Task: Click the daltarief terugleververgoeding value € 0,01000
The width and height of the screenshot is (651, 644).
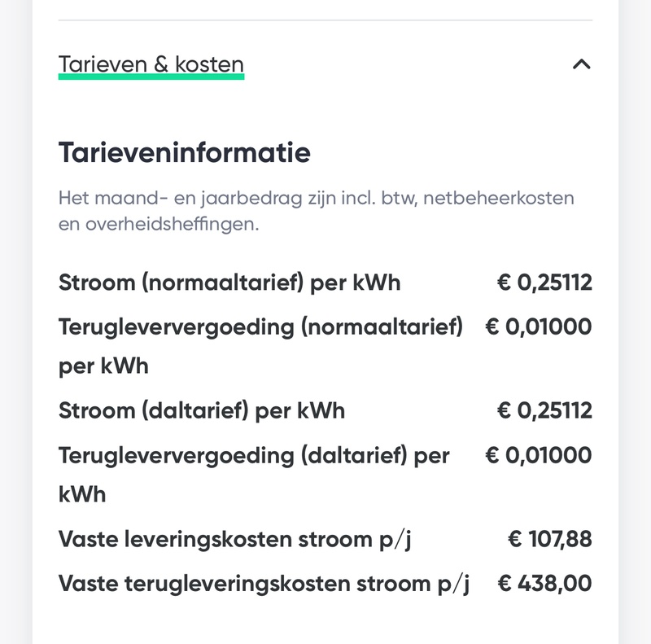Action: (x=539, y=455)
